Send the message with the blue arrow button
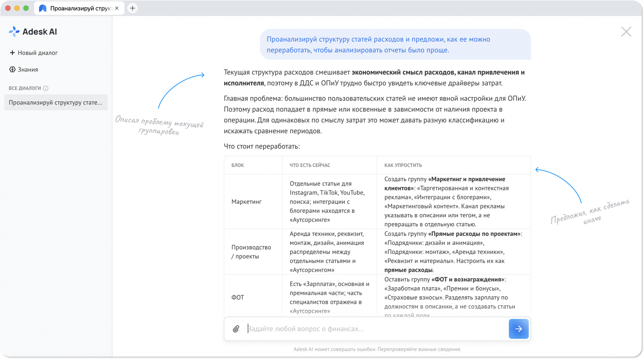Screen dimensions: 644x359 pyautogui.click(x=519, y=329)
